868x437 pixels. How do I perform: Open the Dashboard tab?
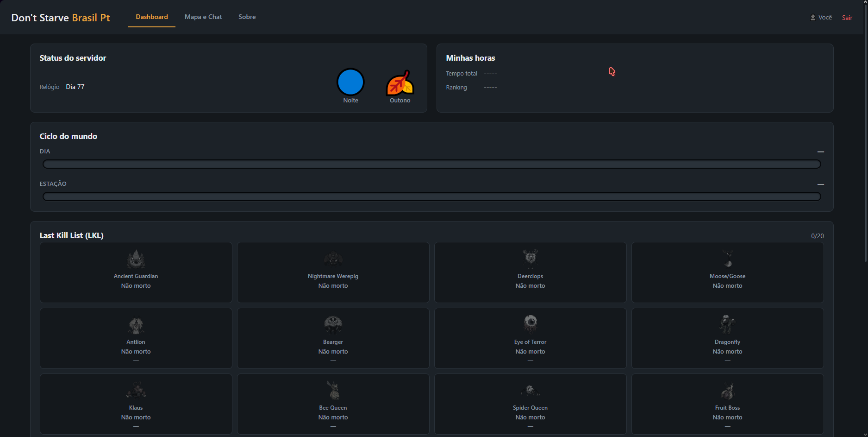152,17
